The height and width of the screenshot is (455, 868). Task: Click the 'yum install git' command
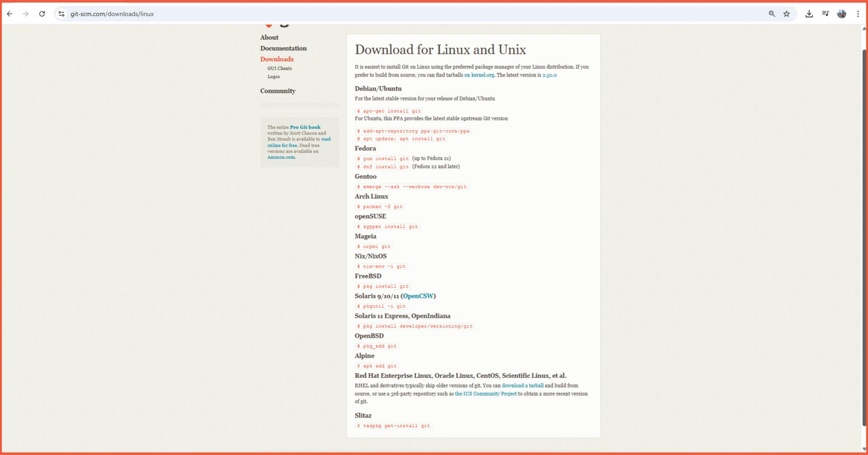[382, 159]
